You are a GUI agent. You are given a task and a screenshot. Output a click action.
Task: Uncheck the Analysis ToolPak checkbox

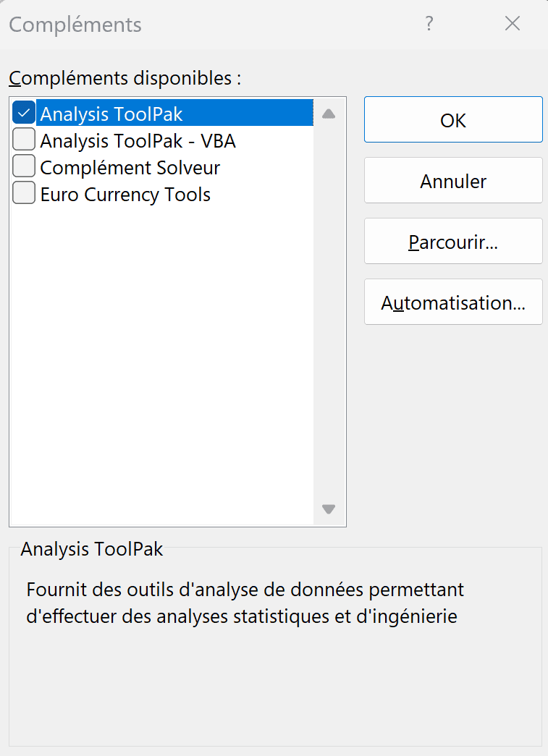coord(24,113)
